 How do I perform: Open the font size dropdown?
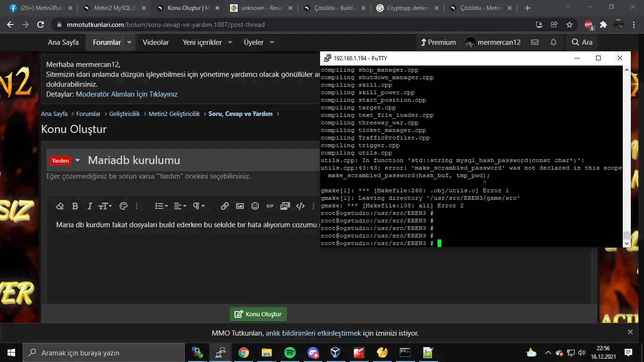coord(105,206)
